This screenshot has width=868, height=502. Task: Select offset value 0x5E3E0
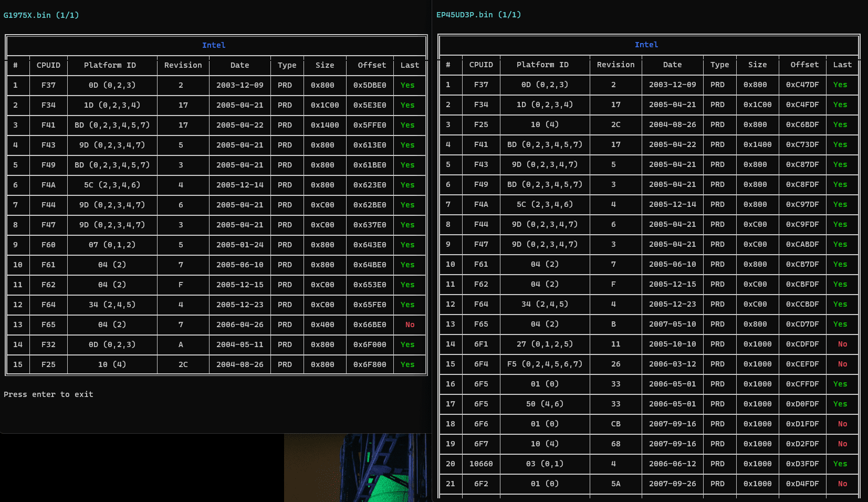tap(370, 105)
